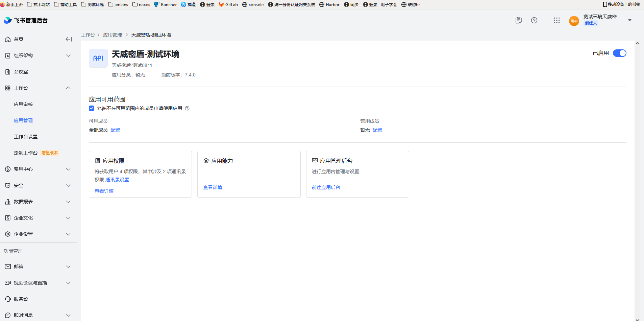644x321 pixels.
Task: Click the 工作台 grid icon
Action: click(x=8, y=88)
